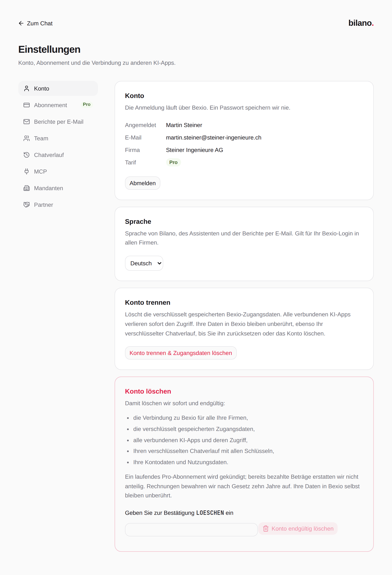Viewport: 392px width, 575px height.
Task: Open Abonnement via its credit card icon
Action: click(27, 105)
